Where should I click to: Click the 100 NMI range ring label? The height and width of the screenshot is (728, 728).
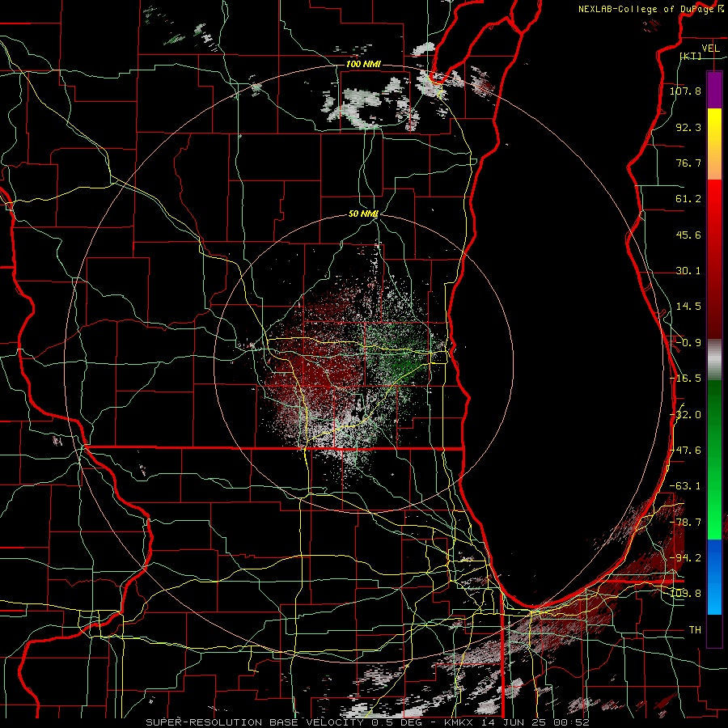(363, 64)
